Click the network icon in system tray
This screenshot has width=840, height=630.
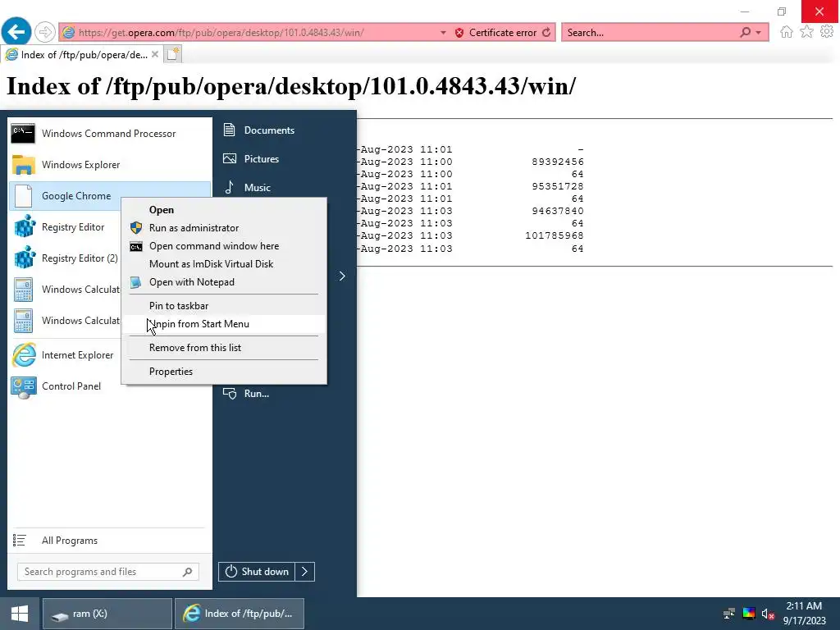click(x=728, y=614)
